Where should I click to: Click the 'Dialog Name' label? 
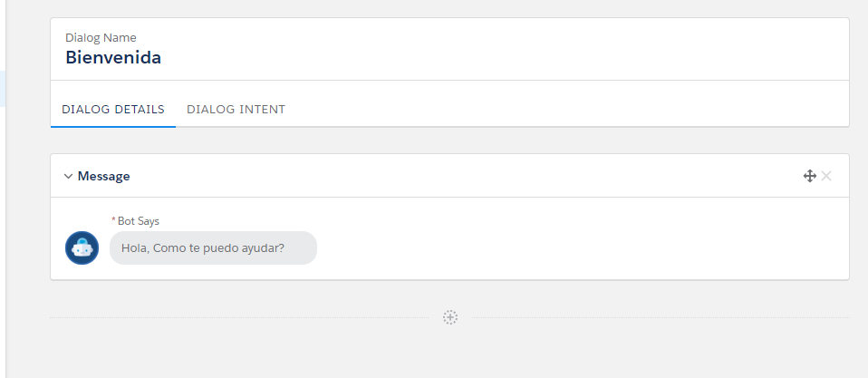101,38
